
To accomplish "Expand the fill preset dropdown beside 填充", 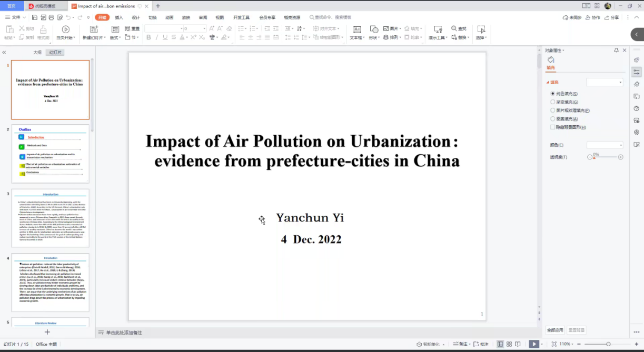I will point(605,83).
